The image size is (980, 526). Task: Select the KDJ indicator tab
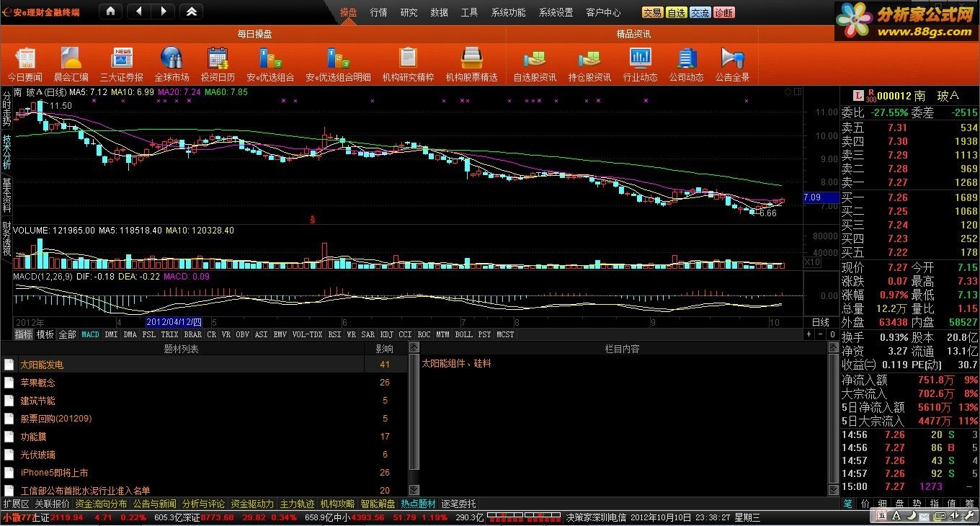(387, 334)
